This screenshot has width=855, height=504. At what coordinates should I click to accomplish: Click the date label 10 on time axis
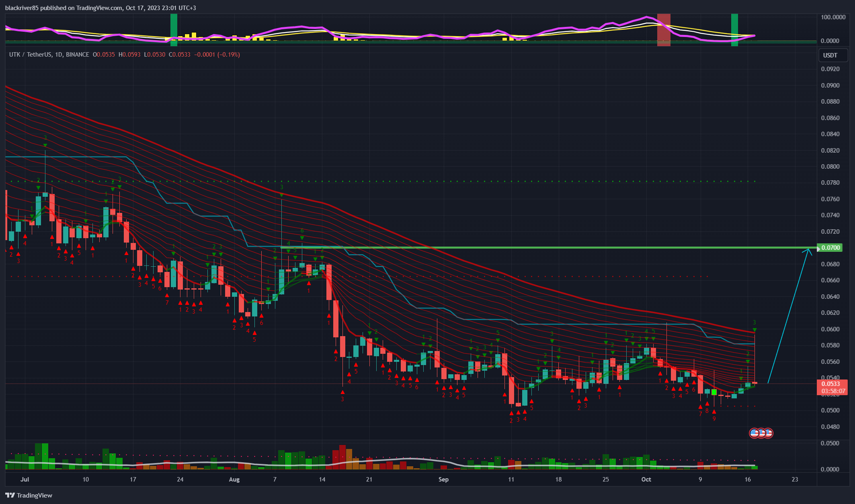coord(86,479)
